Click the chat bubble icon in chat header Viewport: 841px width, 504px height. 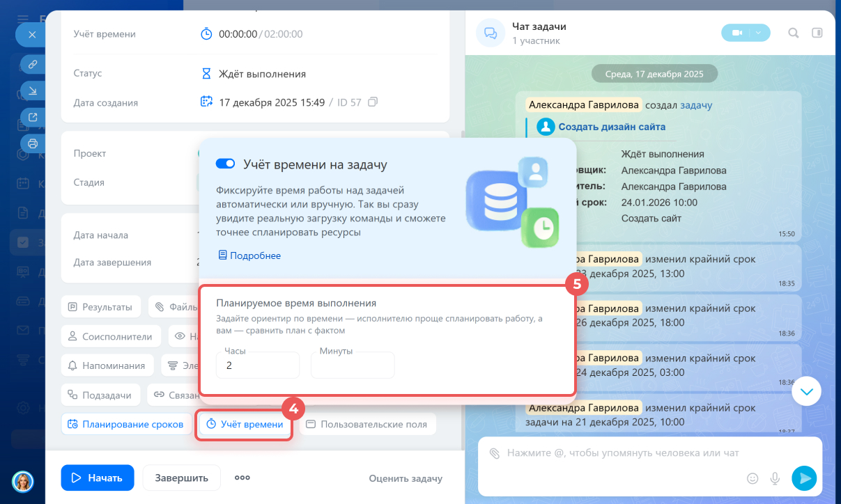coord(491,33)
